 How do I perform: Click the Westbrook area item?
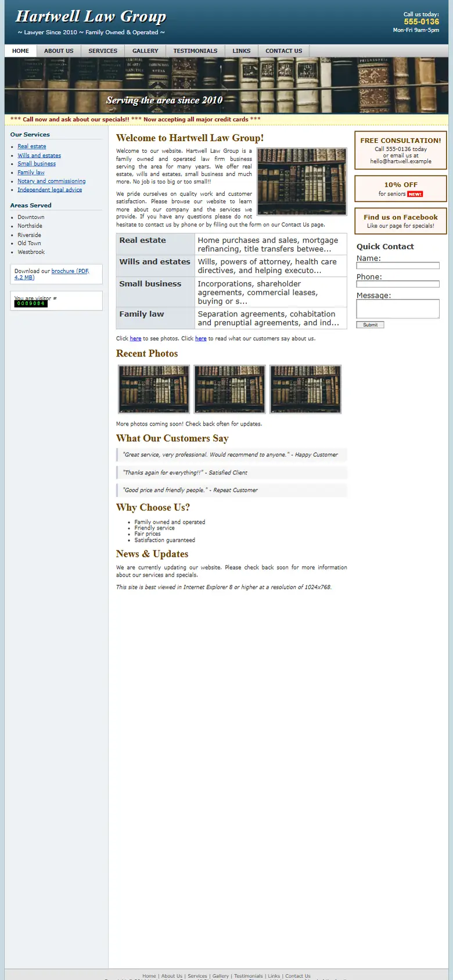[31, 252]
